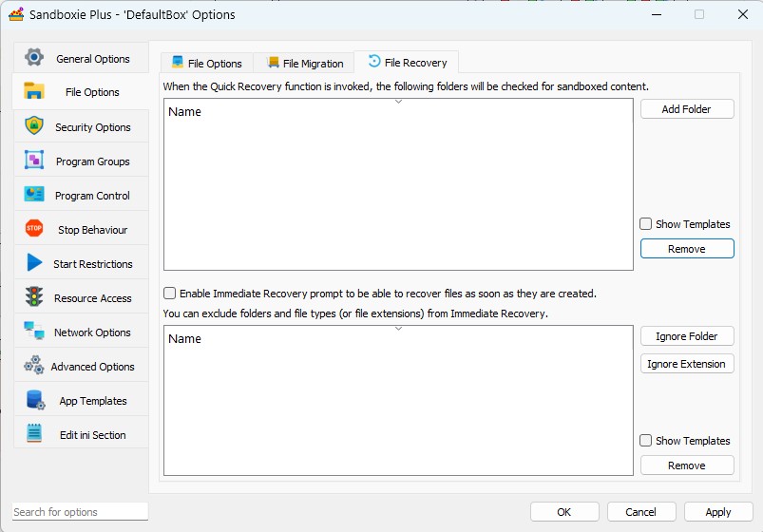Click the Stop Behaviour stop-sign icon
Viewport: 763px width, 532px height.
click(x=34, y=228)
